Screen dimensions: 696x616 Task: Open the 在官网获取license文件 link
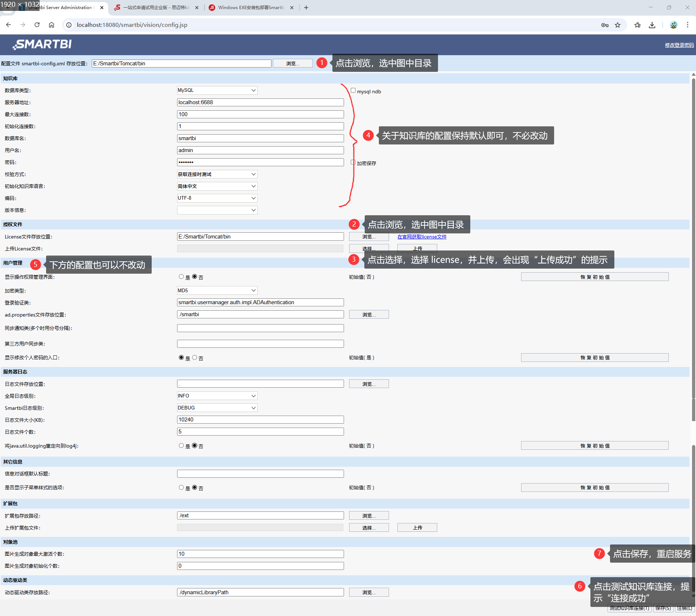pos(422,237)
